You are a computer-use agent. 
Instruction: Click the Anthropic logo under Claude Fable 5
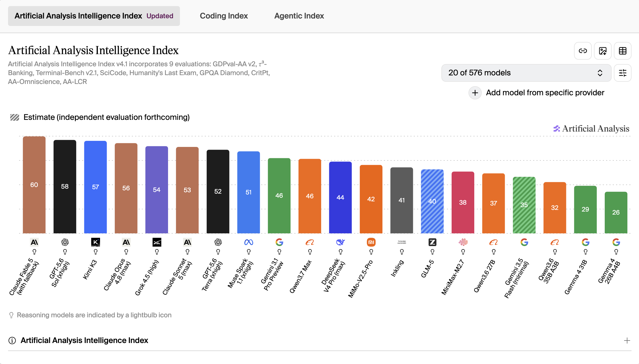pos(34,242)
